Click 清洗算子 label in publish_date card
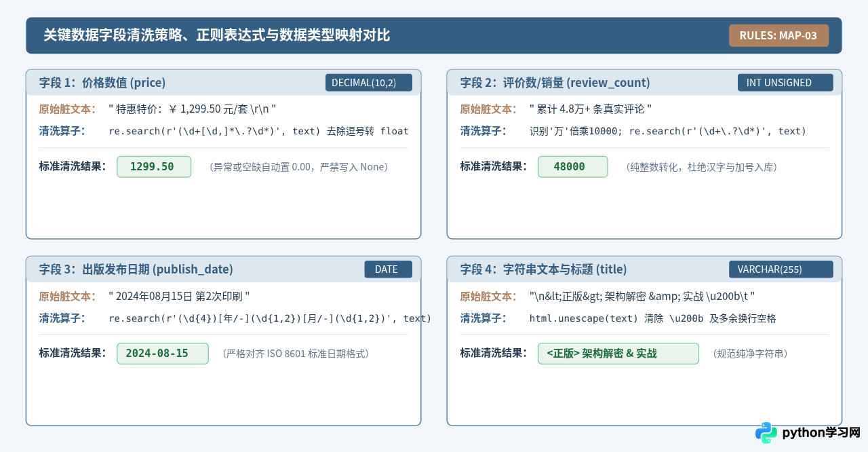 [62, 318]
